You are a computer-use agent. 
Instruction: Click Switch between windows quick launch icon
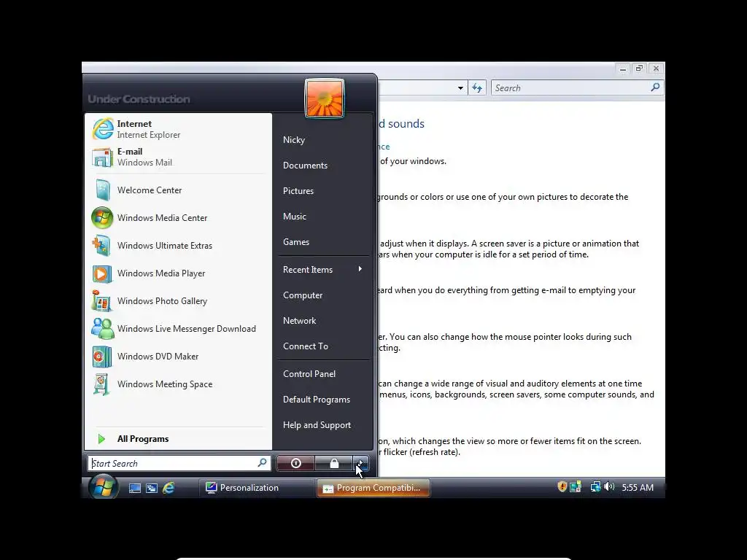[x=152, y=488]
